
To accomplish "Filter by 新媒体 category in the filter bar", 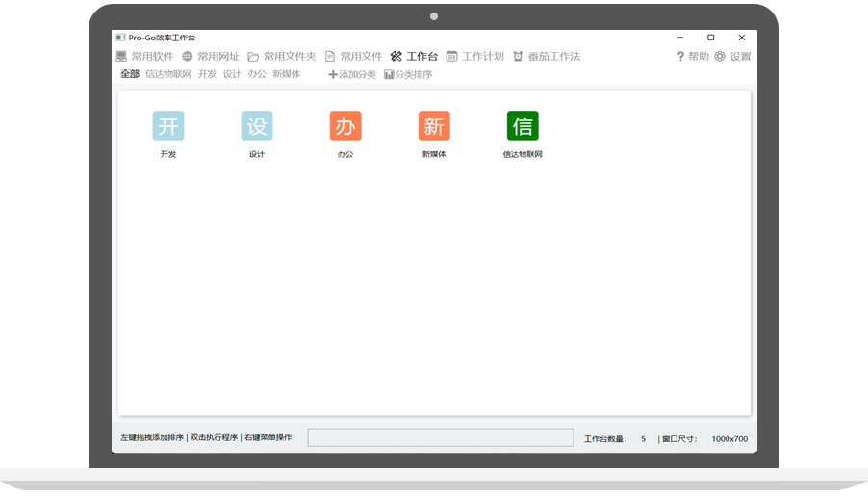I will 287,74.
